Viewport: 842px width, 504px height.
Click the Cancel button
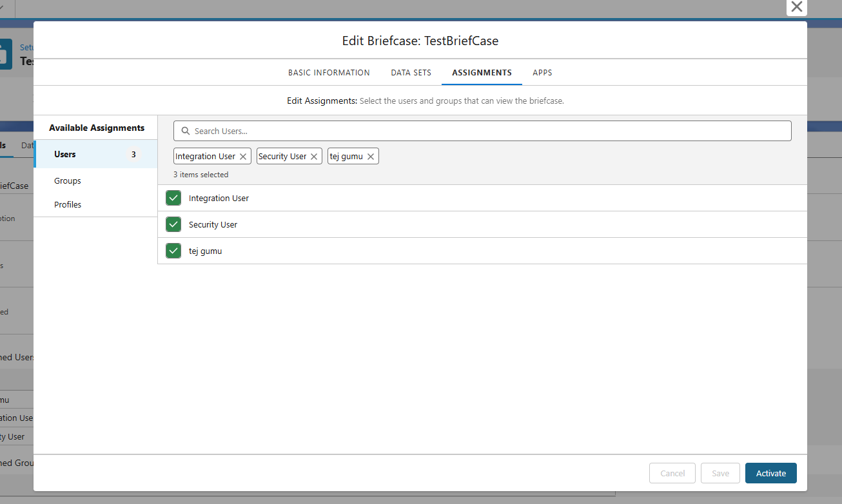pos(672,473)
